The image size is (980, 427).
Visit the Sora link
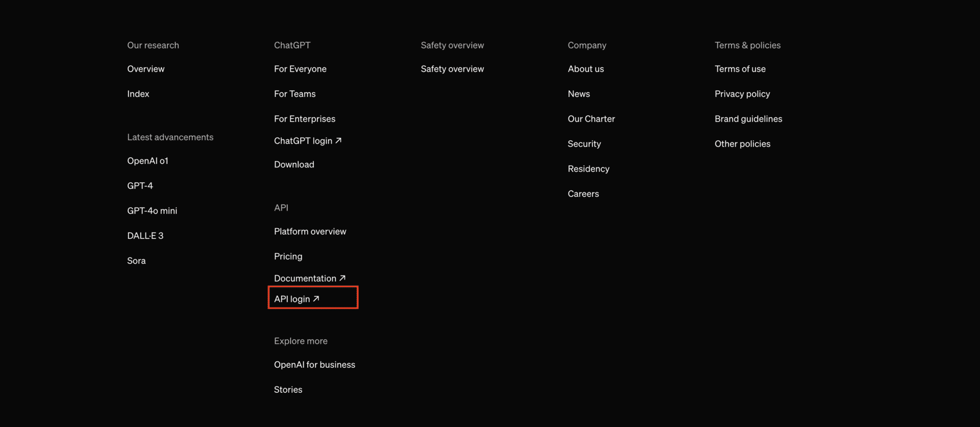(136, 261)
